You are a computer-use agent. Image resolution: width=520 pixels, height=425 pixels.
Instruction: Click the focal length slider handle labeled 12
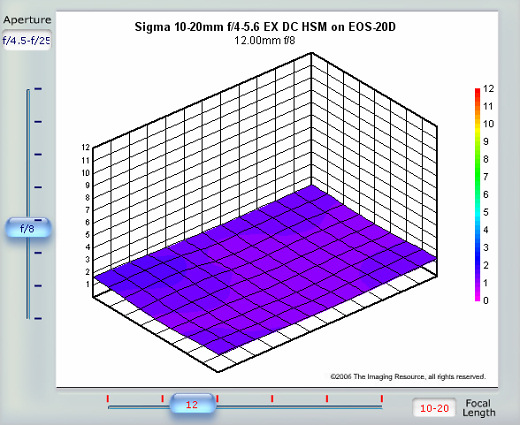point(193,404)
